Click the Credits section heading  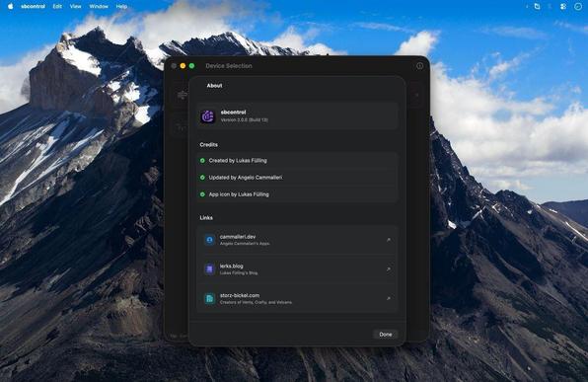pos(208,145)
